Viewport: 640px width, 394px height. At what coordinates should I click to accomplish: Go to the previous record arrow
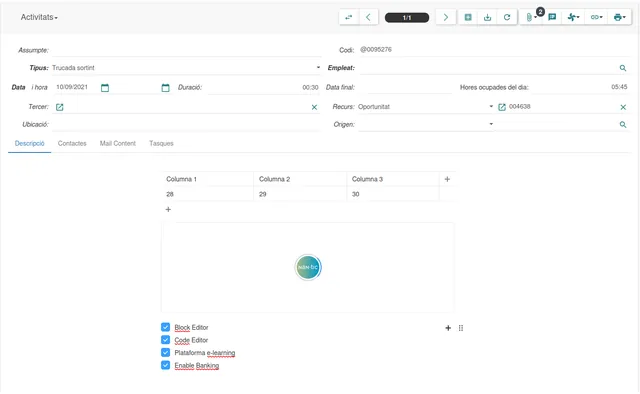point(368,17)
